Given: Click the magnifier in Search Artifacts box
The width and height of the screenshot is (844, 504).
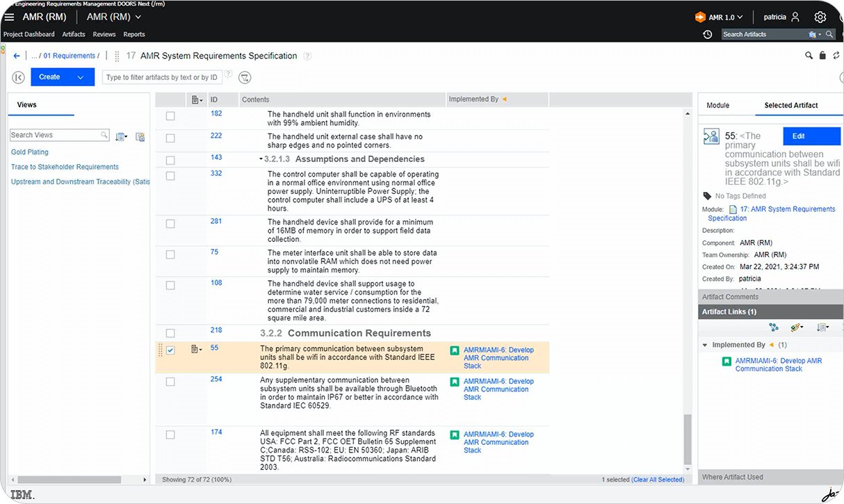Looking at the screenshot, I should pos(829,34).
